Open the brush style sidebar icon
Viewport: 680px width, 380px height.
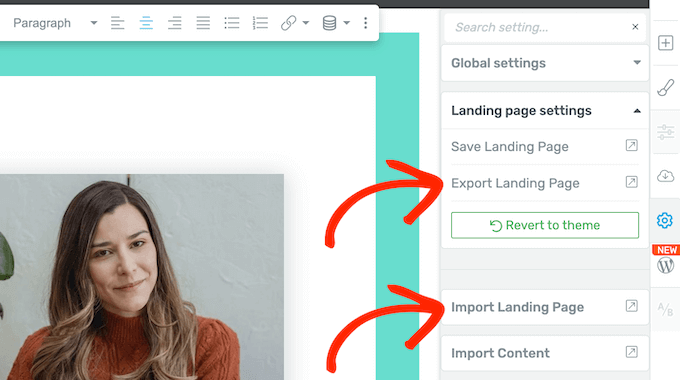pos(665,88)
